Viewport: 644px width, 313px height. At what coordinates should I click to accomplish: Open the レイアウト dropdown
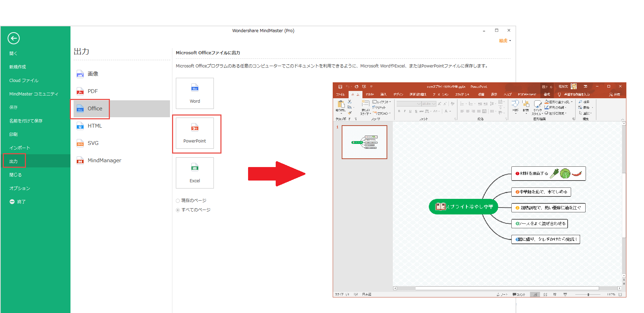(x=382, y=102)
